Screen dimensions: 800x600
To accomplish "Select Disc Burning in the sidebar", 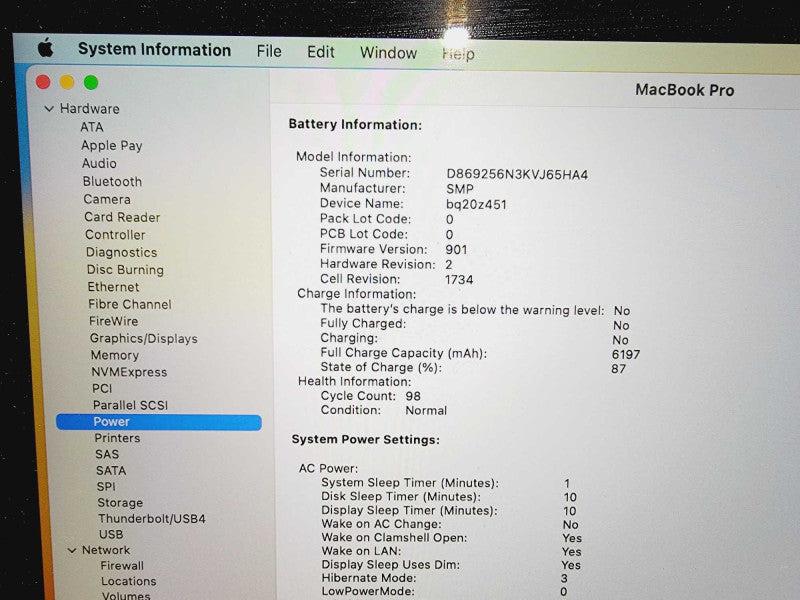I will 125,269.
